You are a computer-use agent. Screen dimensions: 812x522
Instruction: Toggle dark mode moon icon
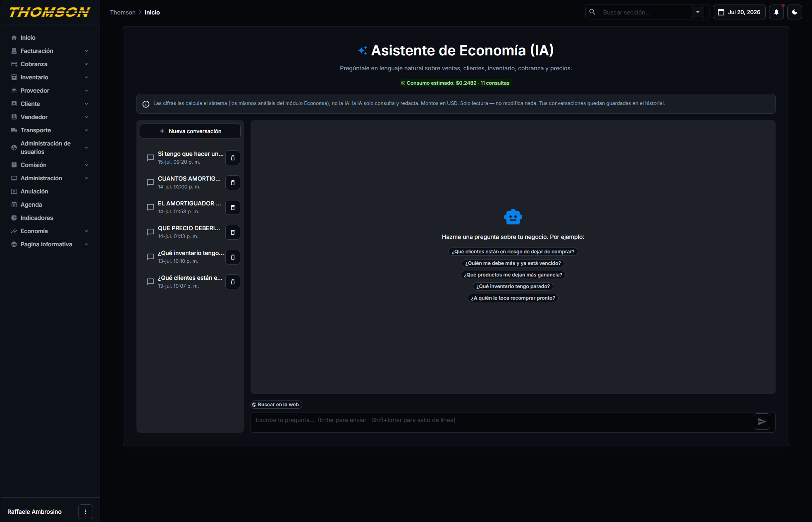(x=795, y=12)
